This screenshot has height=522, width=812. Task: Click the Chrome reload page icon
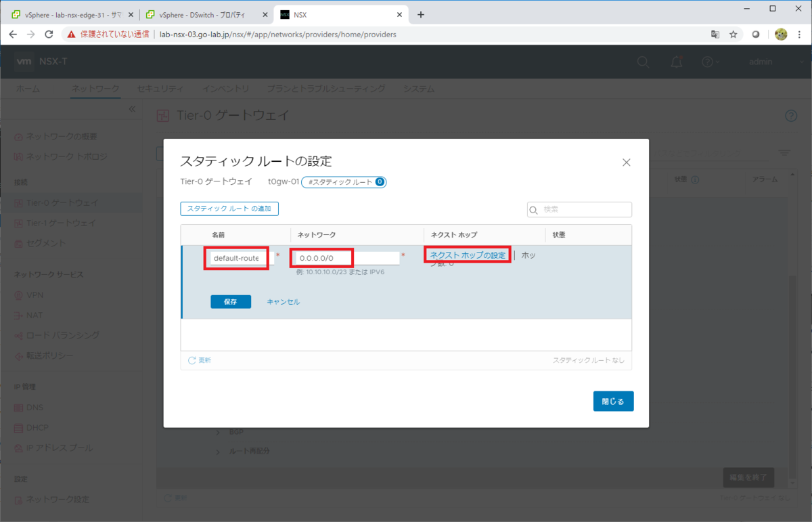coord(49,34)
